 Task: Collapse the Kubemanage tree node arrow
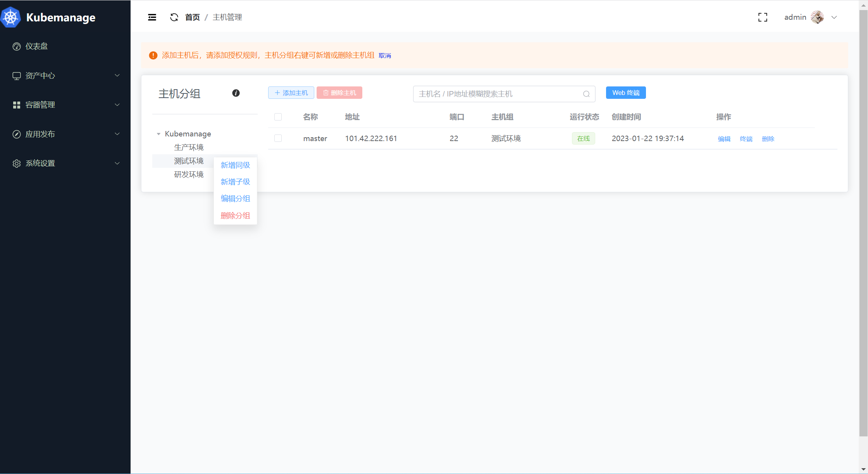158,134
